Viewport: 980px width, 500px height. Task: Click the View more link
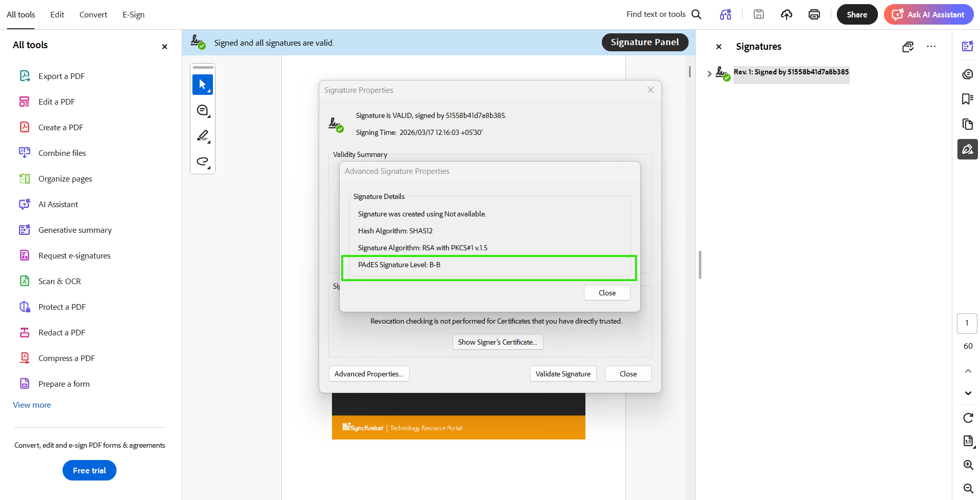[x=32, y=405]
